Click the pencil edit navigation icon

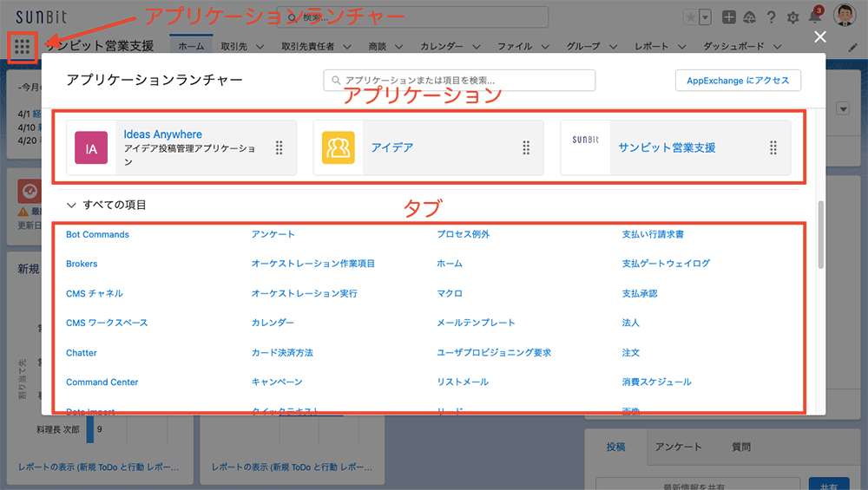tap(852, 48)
